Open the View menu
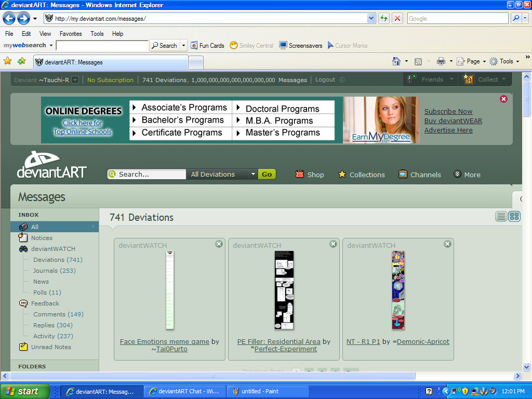 45,34
